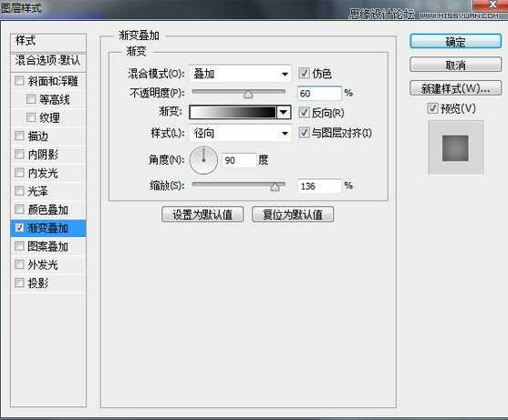Toggle the 反向(R) checkbox
Viewport: 508px width, 420px height.
[304, 112]
